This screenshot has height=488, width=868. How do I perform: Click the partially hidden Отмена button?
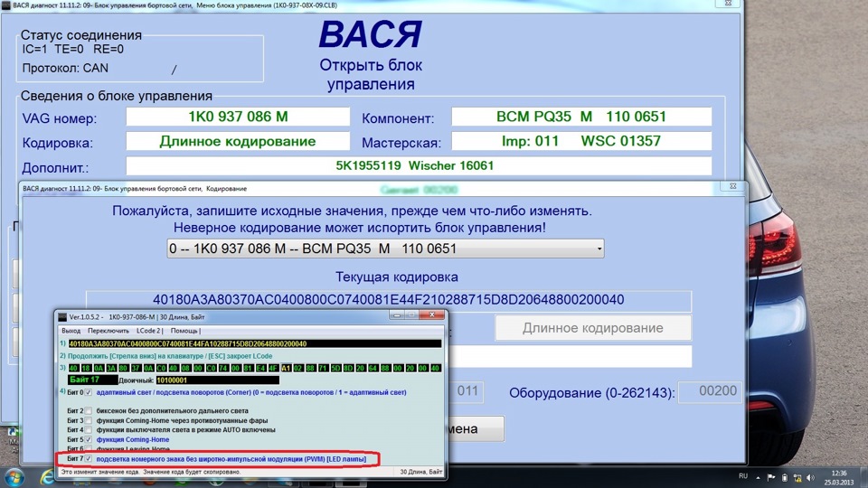476,428
